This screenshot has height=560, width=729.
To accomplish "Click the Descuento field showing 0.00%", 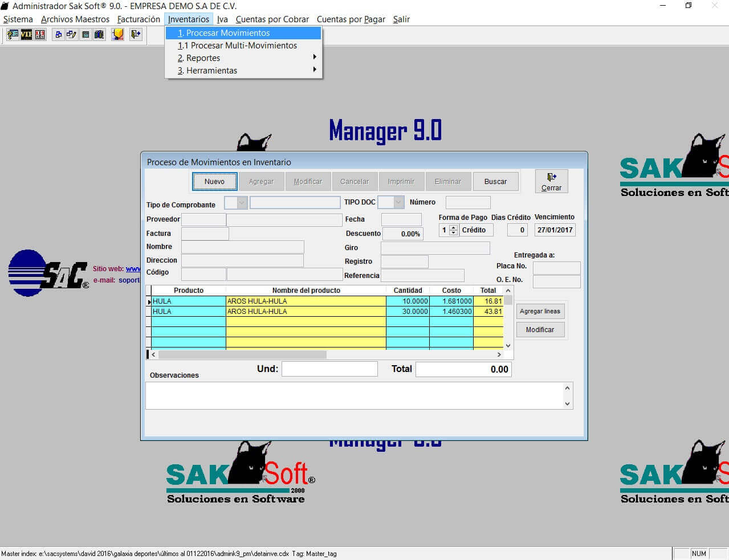I will click(x=403, y=234).
